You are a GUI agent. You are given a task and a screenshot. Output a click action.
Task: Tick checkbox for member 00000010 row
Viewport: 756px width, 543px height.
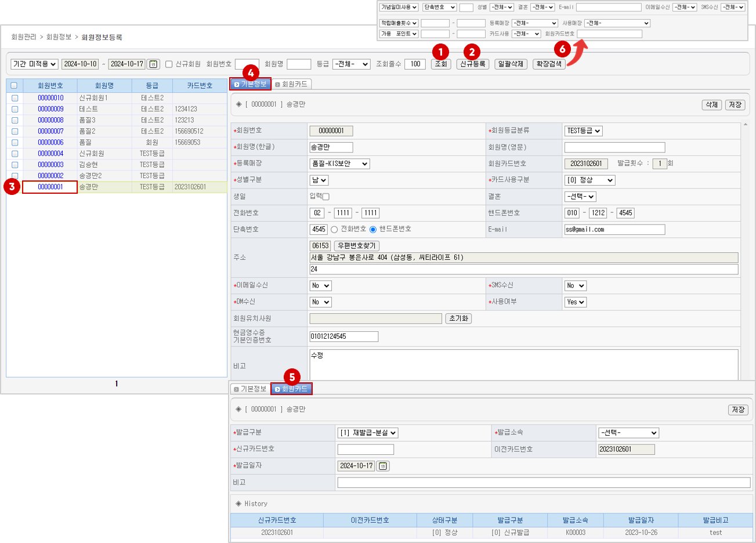(15, 98)
